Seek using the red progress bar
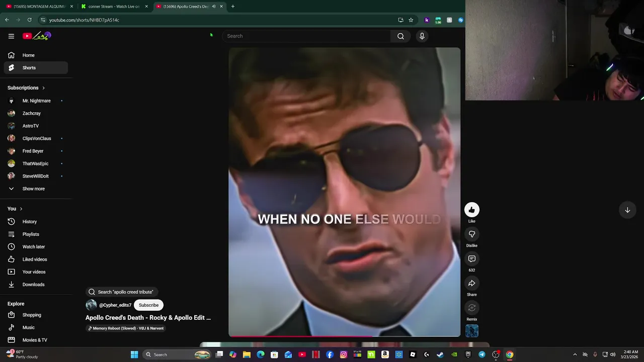The width and height of the screenshot is (644, 362). tap(344, 335)
